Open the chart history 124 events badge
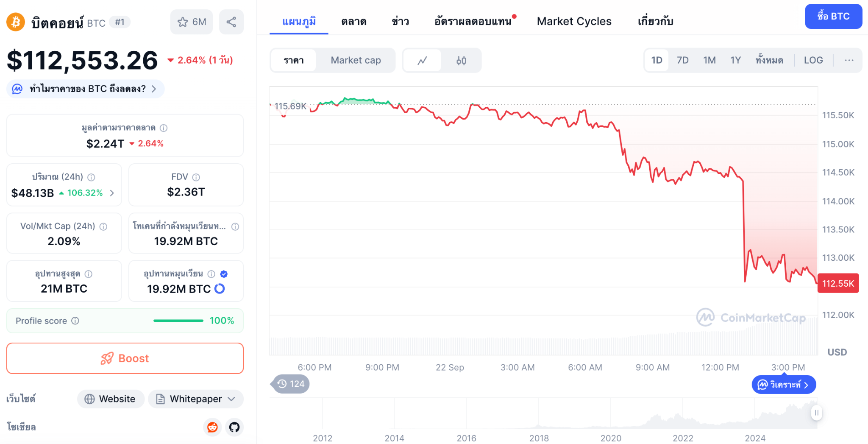This screenshot has width=868, height=444. click(291, 384)
